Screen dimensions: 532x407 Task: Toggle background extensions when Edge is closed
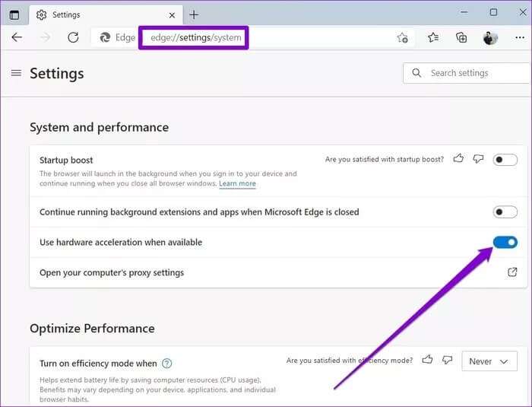click(x=505, y=212)
